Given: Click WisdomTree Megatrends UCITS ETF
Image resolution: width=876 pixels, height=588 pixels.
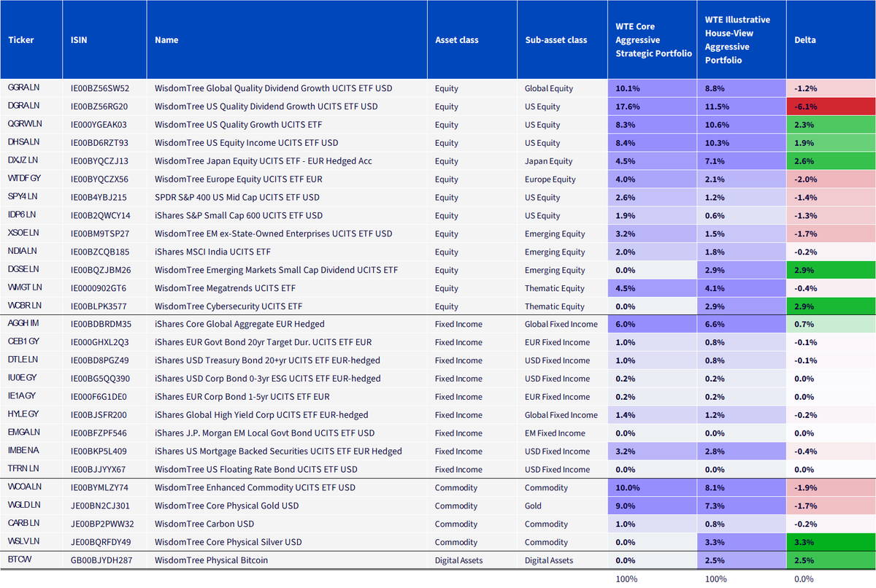Looking at the screenshot, I should click(225, 288).
